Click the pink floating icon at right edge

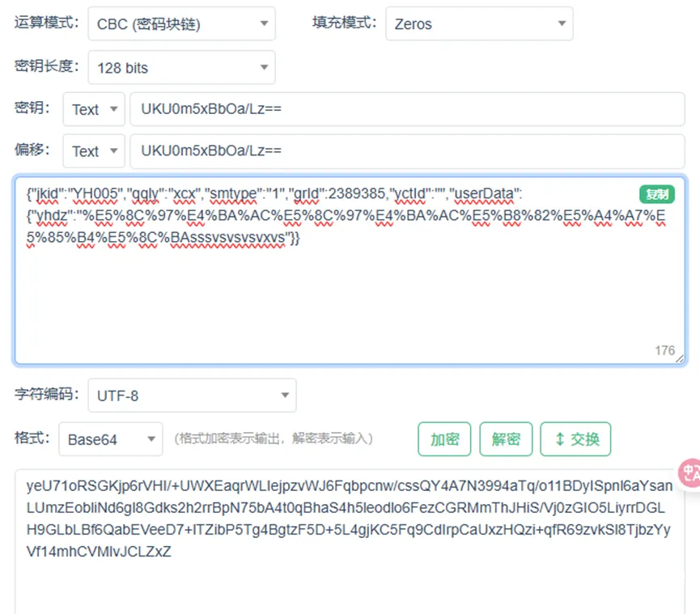coord(689,474)
